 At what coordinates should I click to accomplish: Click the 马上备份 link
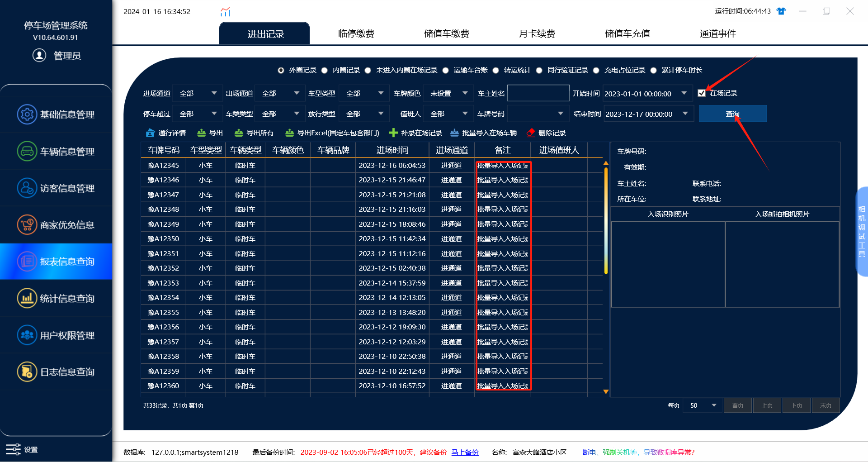tap(465, 452)
